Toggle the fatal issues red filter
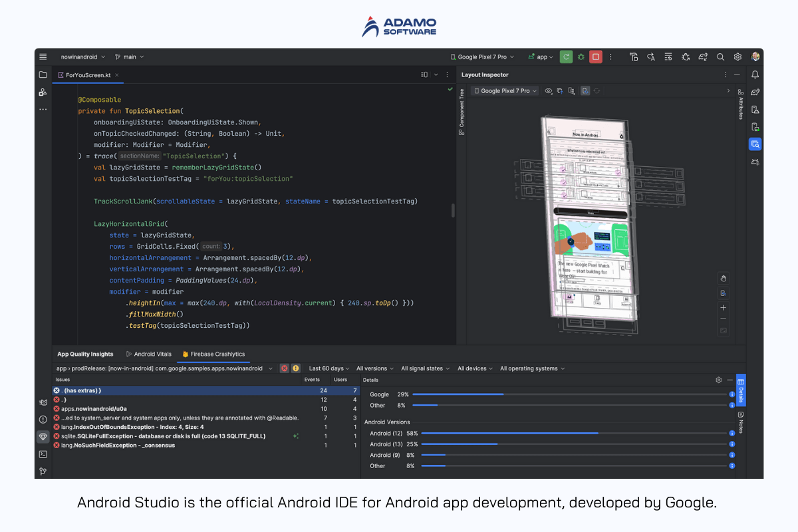 click(x=284, y=368)
